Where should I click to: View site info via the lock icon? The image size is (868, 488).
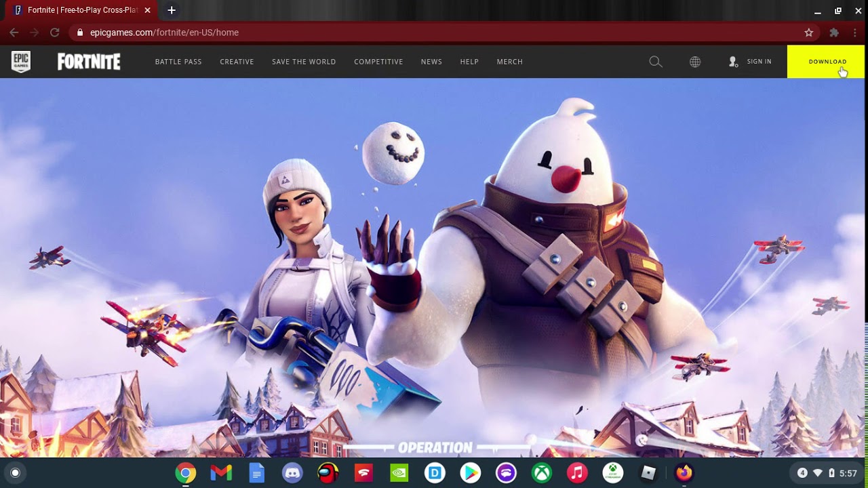pyautogui.click(x=80, y=33)
